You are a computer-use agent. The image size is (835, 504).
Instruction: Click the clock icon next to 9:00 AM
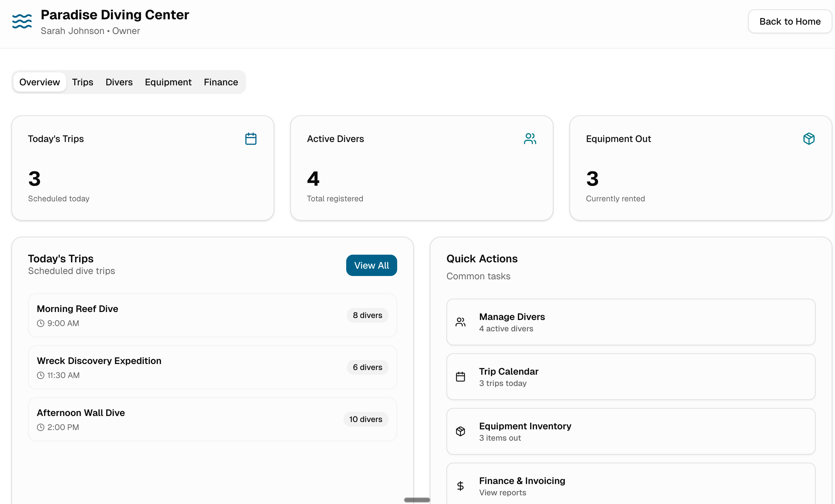pyautogui.click(x=40, y=323)
